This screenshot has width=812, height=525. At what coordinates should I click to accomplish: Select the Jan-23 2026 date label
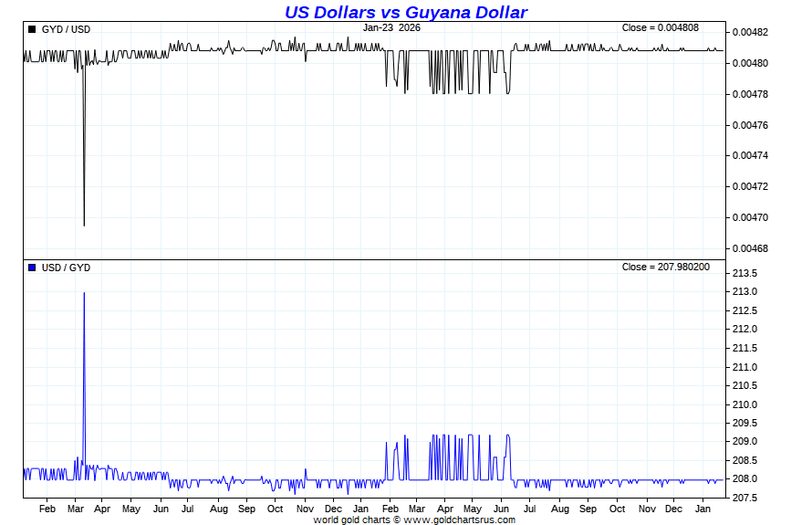click(x=391, y=28)
